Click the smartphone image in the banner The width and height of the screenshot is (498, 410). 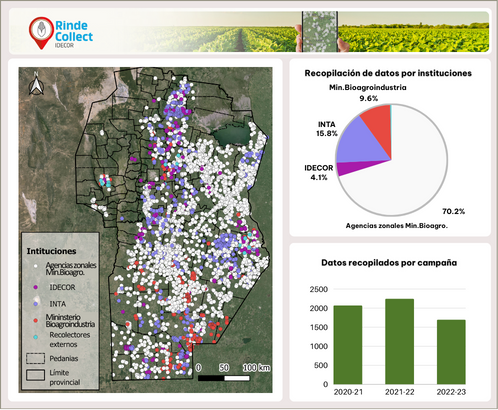tap(320, 32)
